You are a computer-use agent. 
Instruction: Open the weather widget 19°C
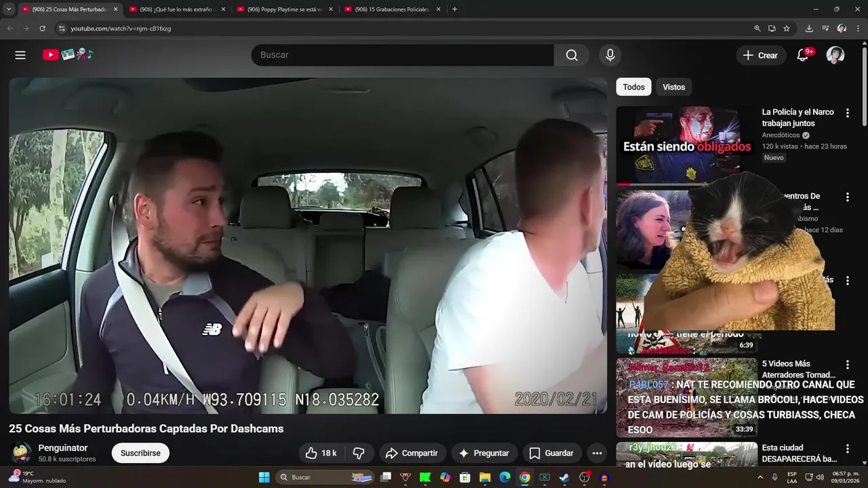point(37,477)
